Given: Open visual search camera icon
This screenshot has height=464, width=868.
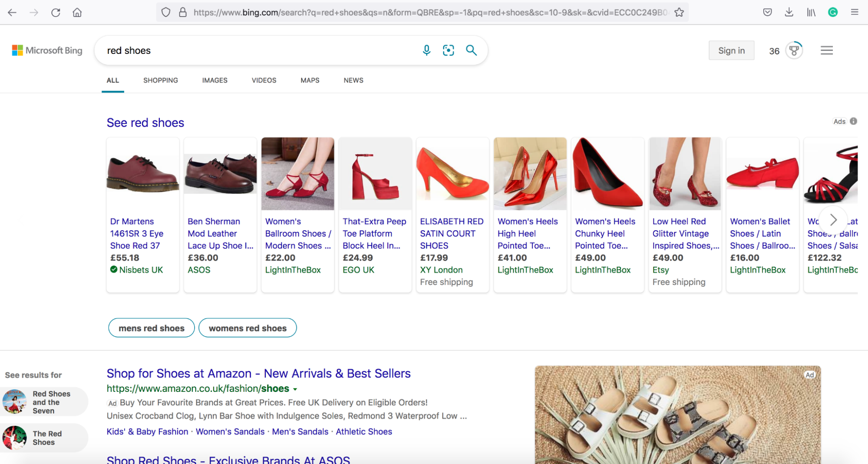Looking at the screenshot, I should (x=449, y=50).
